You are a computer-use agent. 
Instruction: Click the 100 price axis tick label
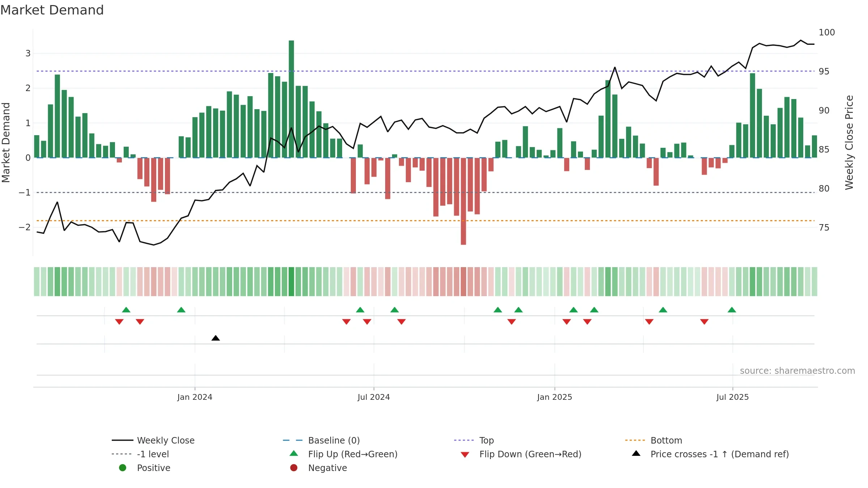(x=827, y=33)
